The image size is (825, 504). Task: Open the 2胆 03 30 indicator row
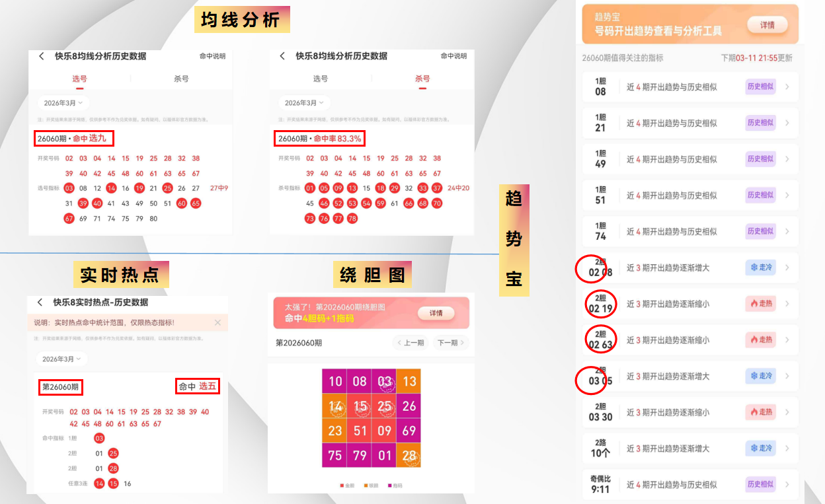(x=690, y=412)
